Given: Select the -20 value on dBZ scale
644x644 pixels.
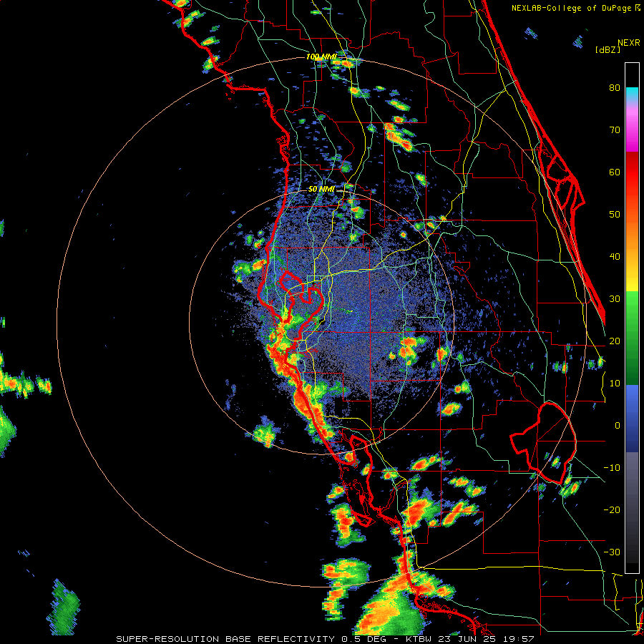Looking at the screenshot, I should pos(612,510).
